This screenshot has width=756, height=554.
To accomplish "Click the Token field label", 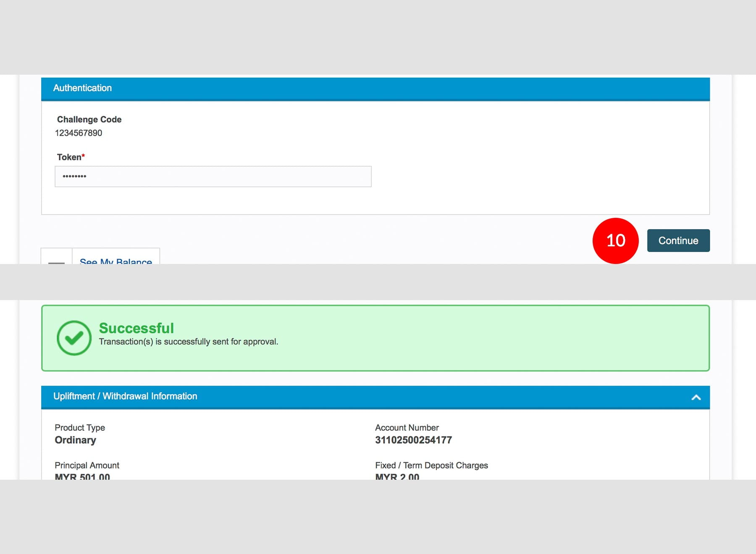I will 69,157.
